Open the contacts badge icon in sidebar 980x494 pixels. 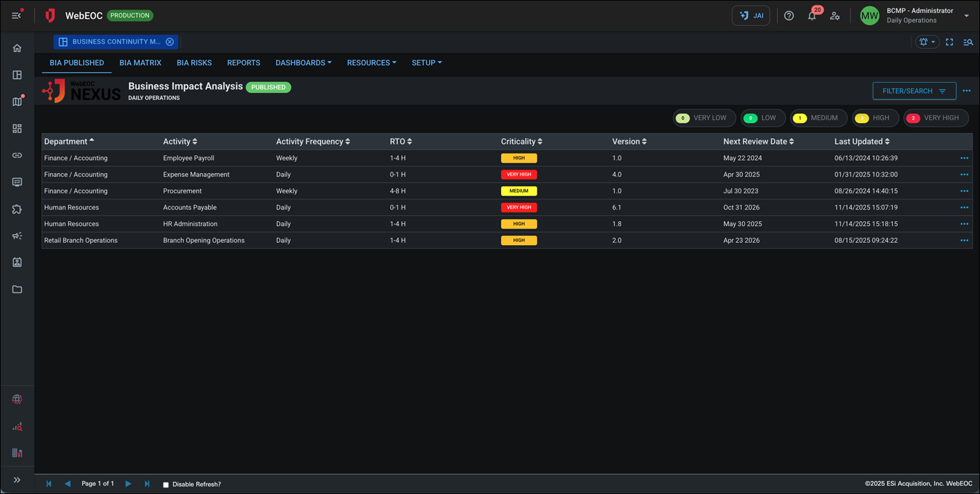pyautogui.click(x=17, y=262)
